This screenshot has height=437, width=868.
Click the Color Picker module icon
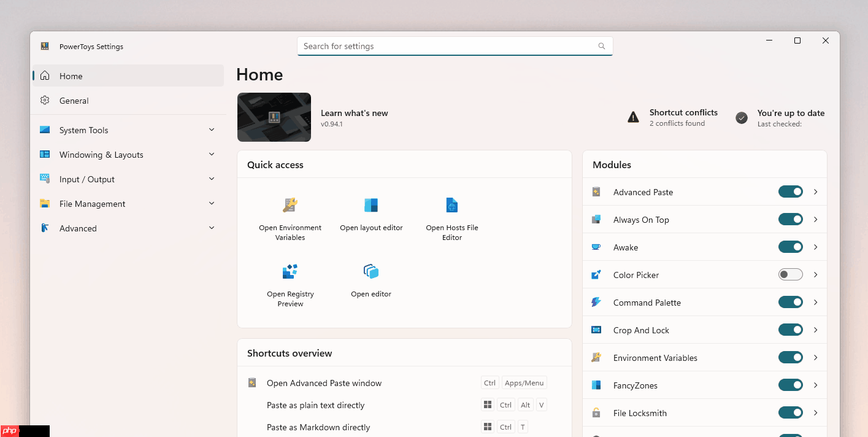(596, 275)
